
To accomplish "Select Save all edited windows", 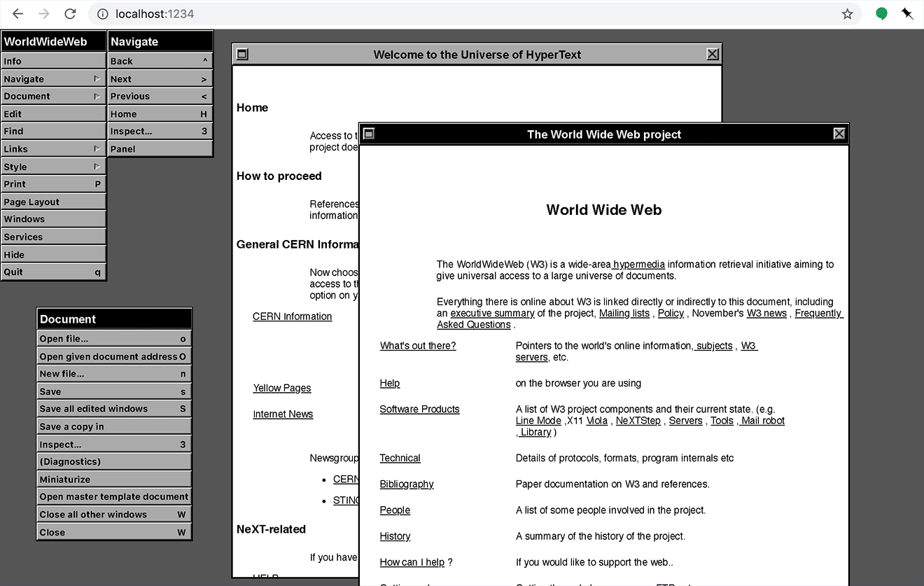I will (114, 409).
